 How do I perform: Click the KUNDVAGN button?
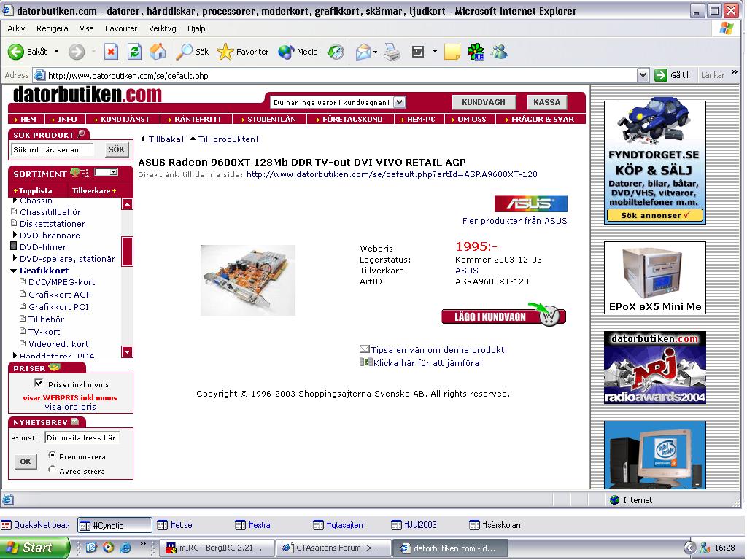click(x=484, y=102)
